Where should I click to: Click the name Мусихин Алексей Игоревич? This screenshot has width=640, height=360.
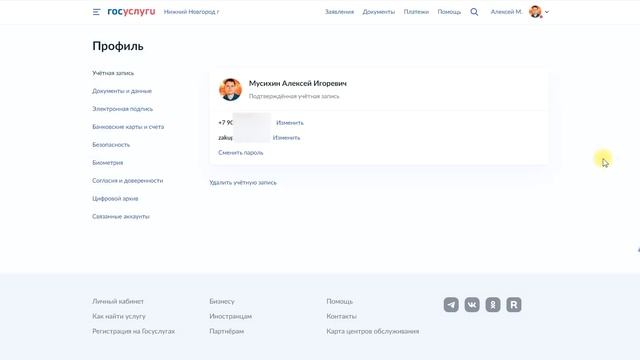298,83
